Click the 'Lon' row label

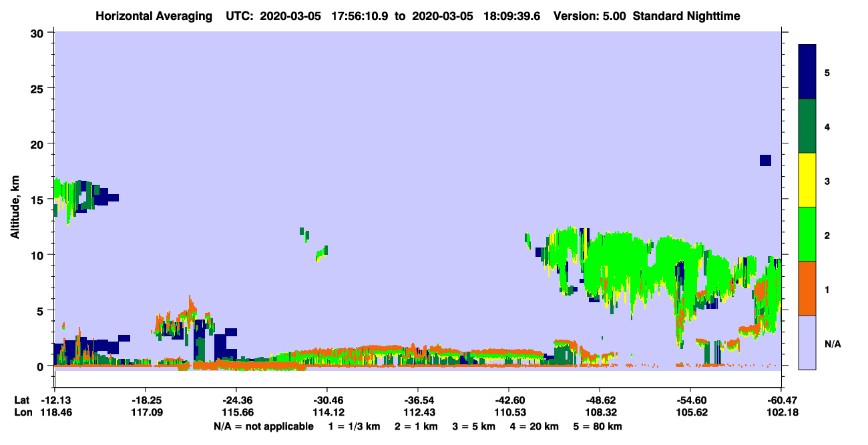pos(22,412)
